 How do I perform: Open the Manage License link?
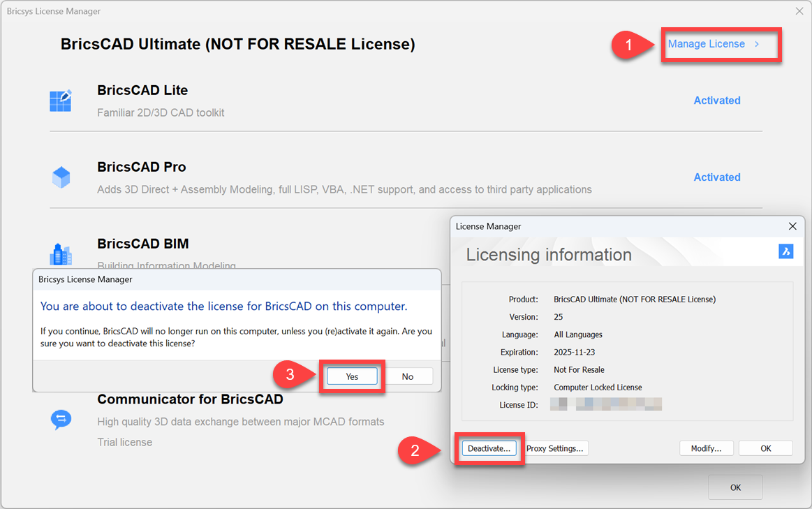[x=706, y=44]
